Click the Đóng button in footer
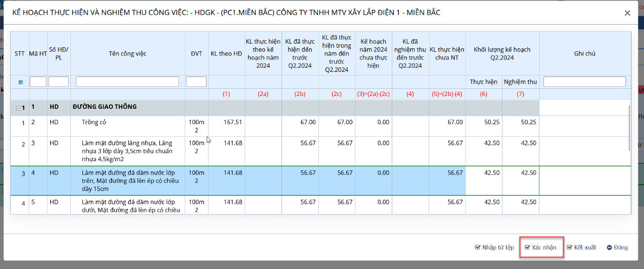This screenshot has width=644, height=269. click(617, 247)
